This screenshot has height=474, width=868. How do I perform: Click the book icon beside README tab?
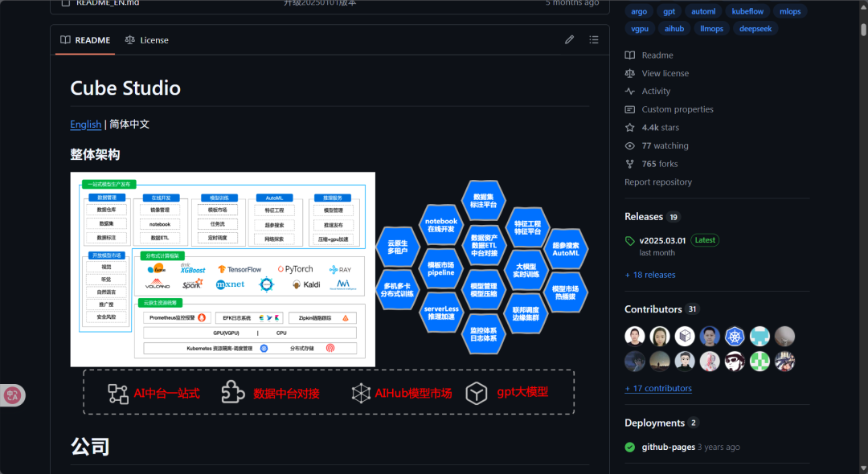coord(65,40)
